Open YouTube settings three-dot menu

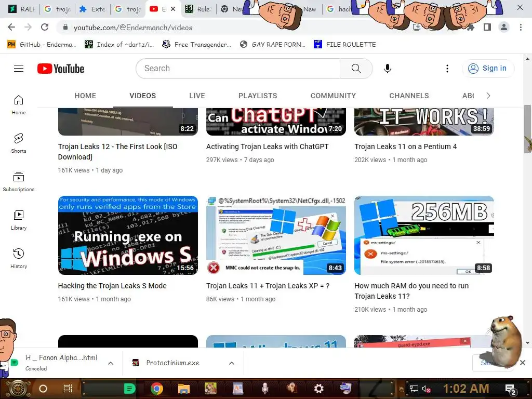(x=447, y=69)
